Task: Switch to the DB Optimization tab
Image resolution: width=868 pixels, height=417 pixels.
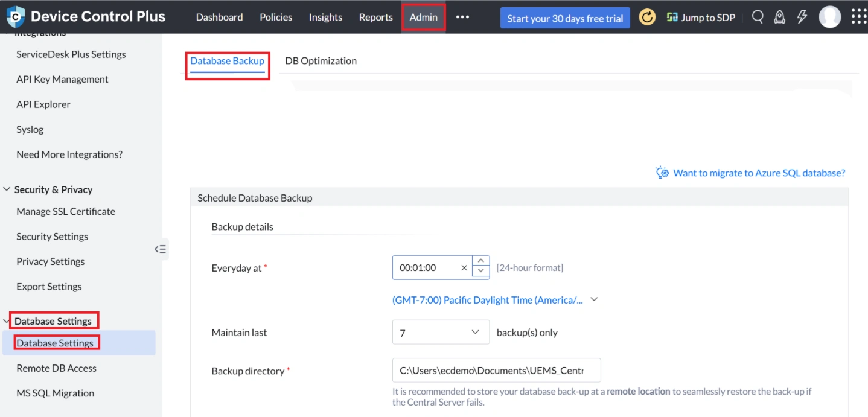Action: pos(321,61)
